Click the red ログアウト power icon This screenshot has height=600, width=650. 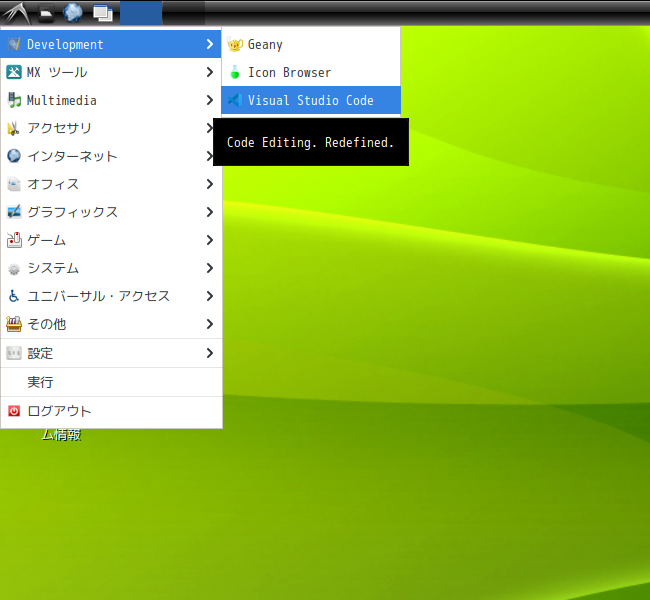14,411
